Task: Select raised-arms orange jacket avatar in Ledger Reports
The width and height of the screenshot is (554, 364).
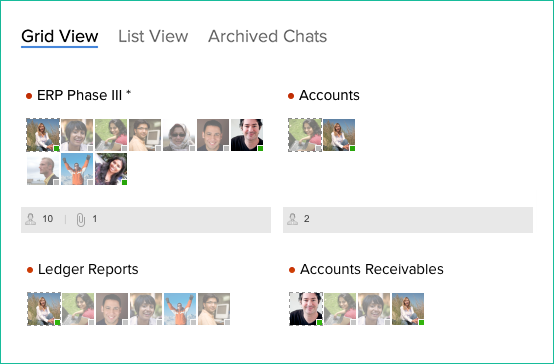Action: coord(180,309)
